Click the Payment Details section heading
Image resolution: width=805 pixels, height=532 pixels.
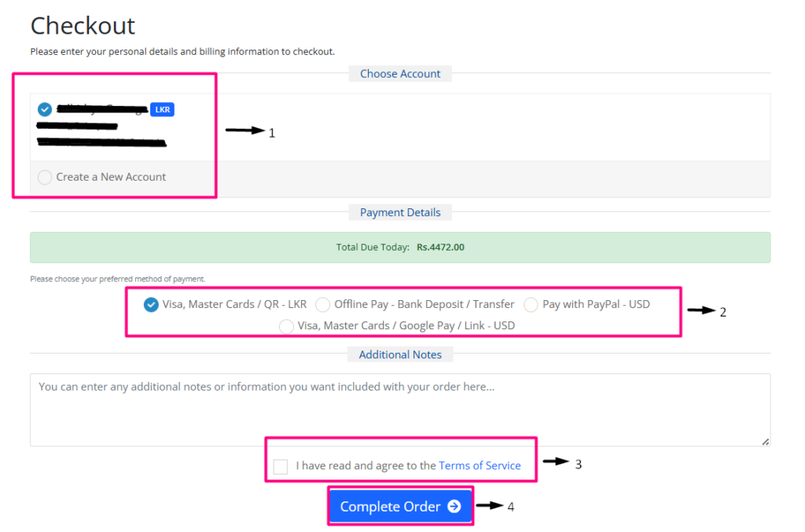click(400, 213)
